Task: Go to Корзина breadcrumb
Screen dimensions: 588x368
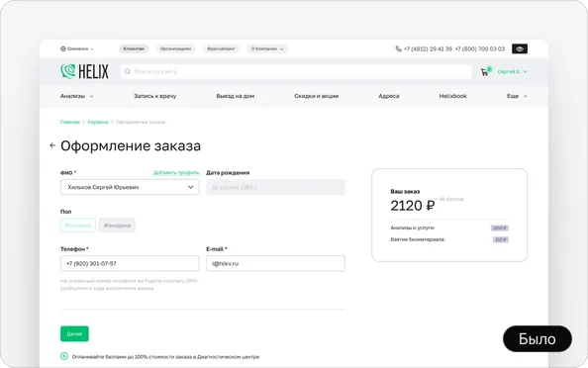Action: (x=98, y=122)
